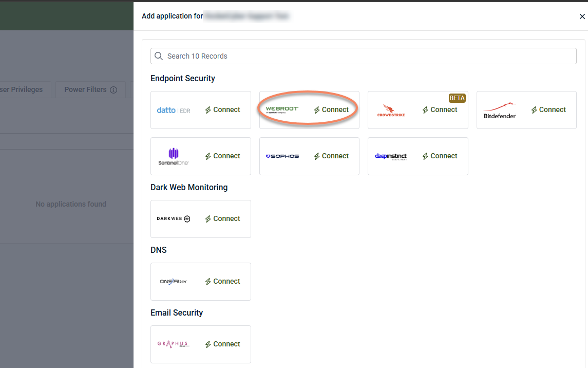Screen dimensions: 588x368
Task: Click the Power Filters info icon
Action: [x=113, y=90]
